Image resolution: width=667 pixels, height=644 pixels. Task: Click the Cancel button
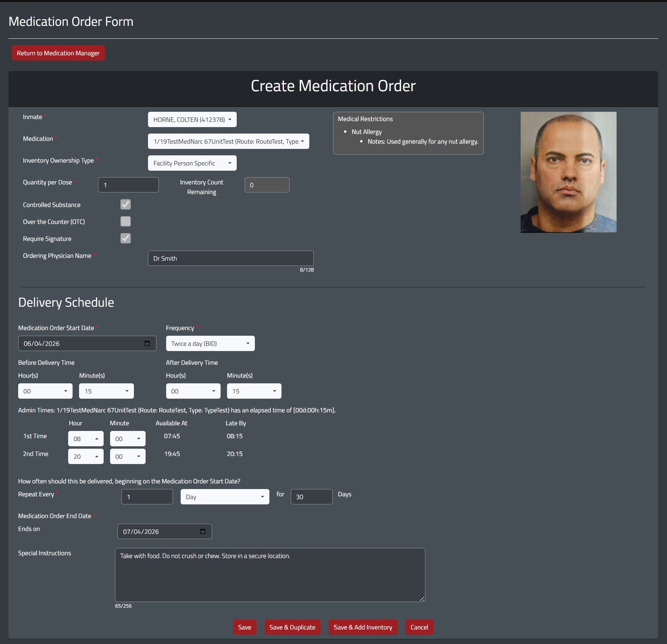pos(419,627)
